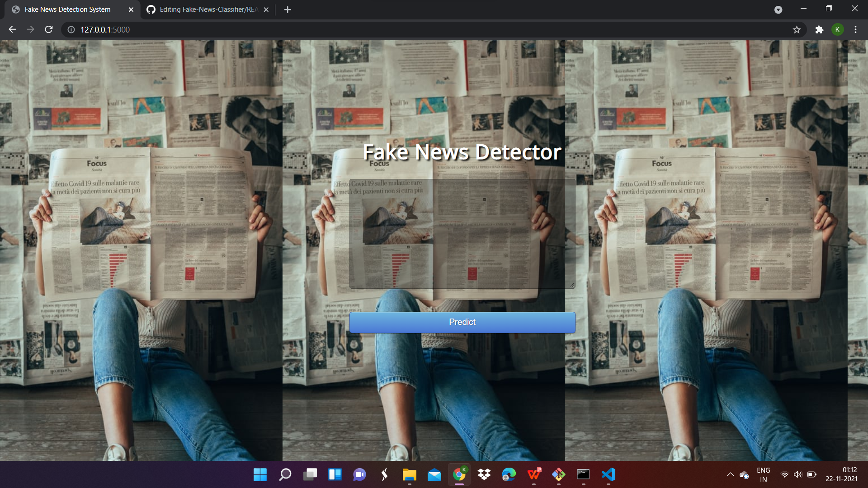Open Mail app from the taskbar
This screenshot has height=488, width=868.
[x=434, y=475]
